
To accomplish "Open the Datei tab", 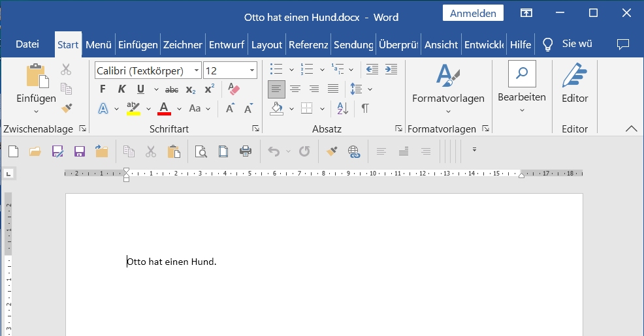I will click(27, 44).
